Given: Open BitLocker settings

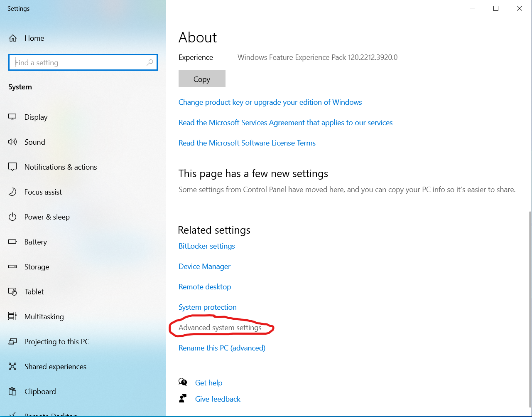Looking at the screenshot, I should coord(206,246).
